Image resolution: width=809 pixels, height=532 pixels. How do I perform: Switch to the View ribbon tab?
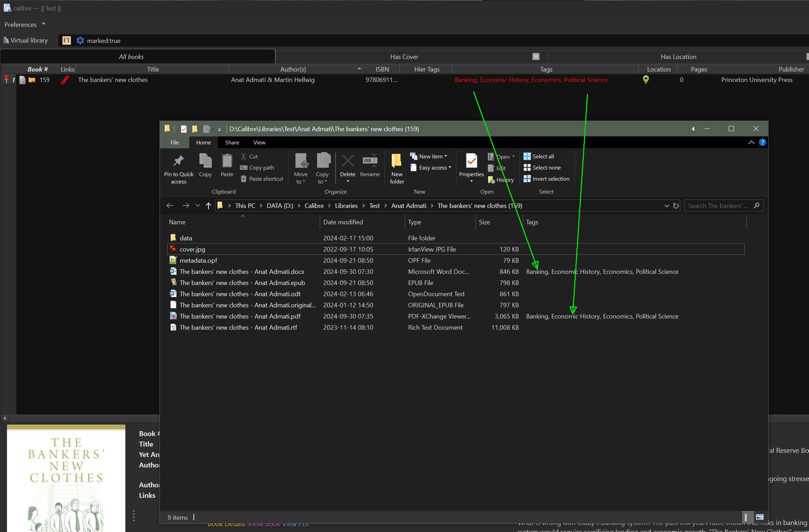[x=259, y=142]
